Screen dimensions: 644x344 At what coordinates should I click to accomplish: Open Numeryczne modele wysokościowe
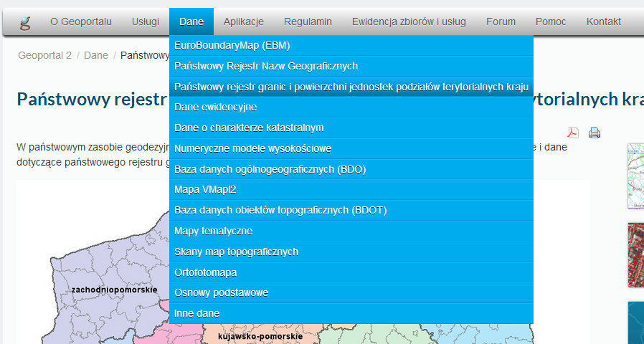351,148
